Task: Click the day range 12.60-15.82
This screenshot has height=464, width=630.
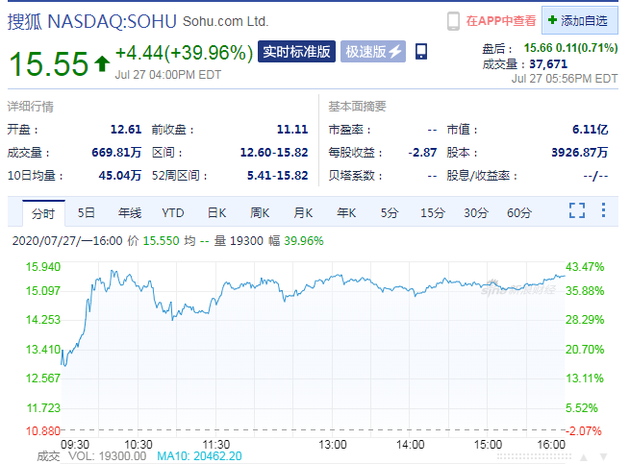Action: (274, 153)
